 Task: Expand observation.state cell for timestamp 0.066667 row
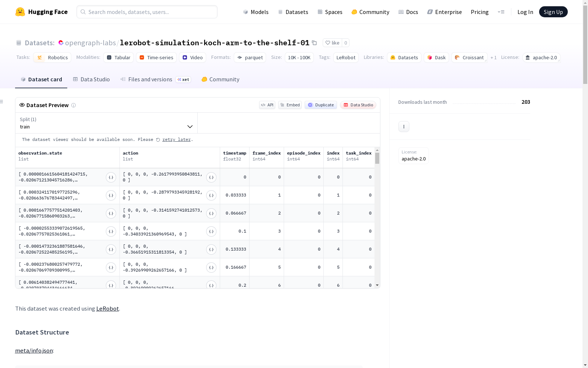111,213
